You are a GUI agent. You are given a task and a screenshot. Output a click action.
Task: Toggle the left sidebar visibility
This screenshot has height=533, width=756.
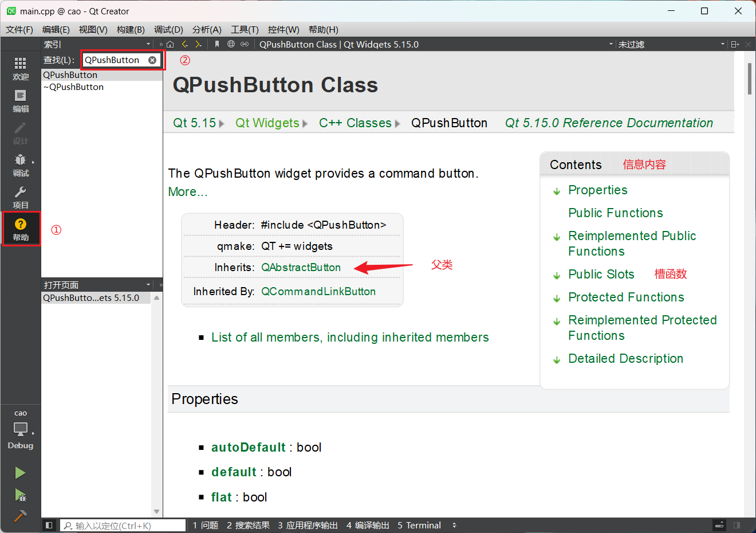49,525
